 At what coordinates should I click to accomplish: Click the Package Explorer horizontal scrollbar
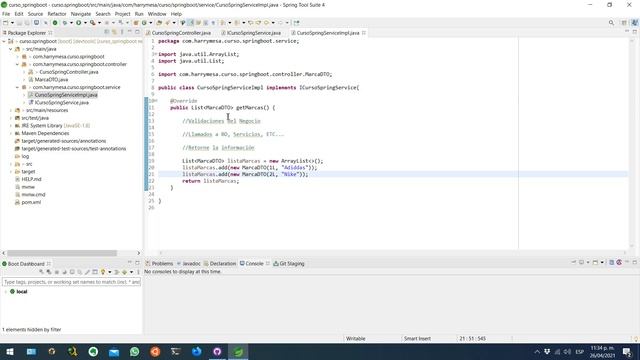[62, 253]
